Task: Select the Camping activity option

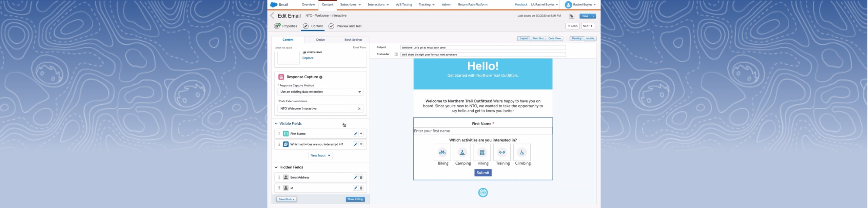Action: click(x=462, y=152)
